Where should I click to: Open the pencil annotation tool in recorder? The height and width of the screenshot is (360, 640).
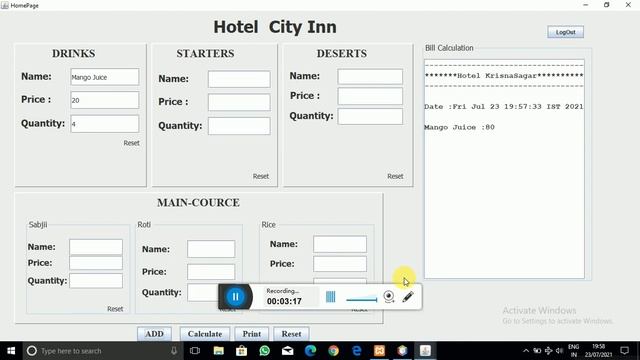coord(408,297)
